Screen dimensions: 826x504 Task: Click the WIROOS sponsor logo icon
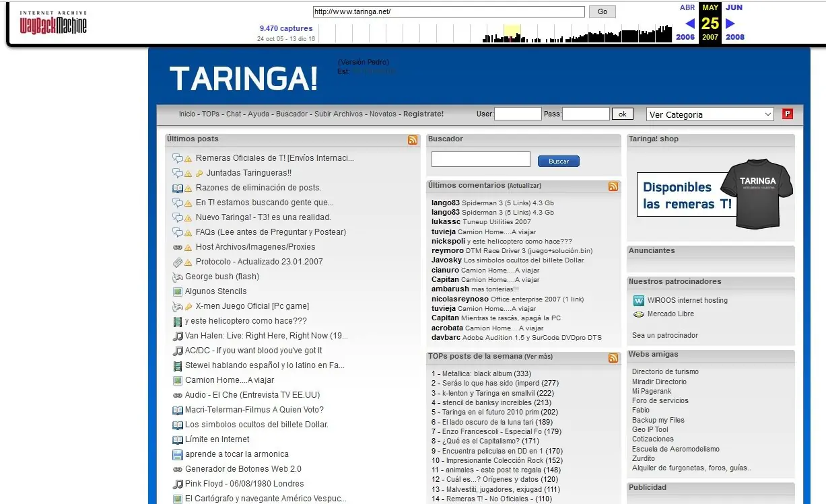[639, 300]
